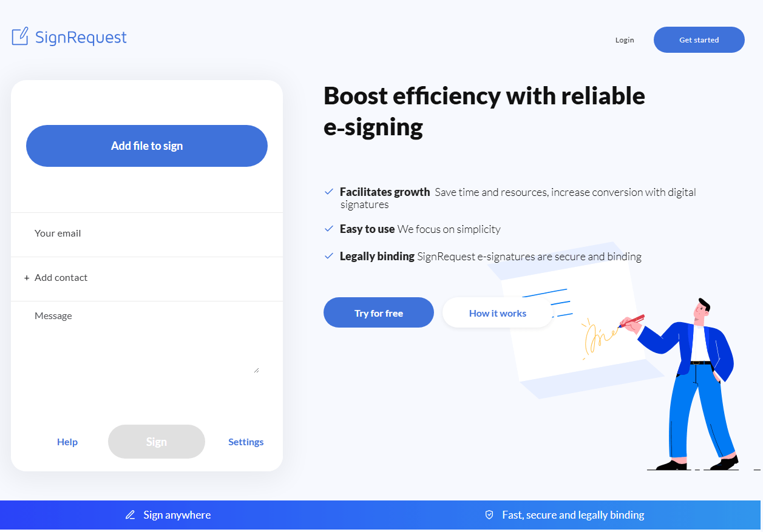This screenshot has height=532, width=763.
Task: Click the Legally binding bold text
Action: point(377,257)
